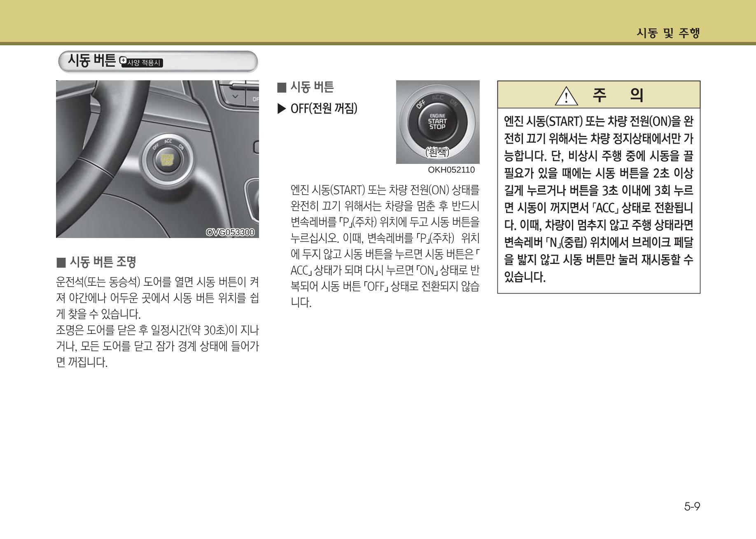Click the ENGINE START STOP label in button photo
756x539 pixels.
437,121
